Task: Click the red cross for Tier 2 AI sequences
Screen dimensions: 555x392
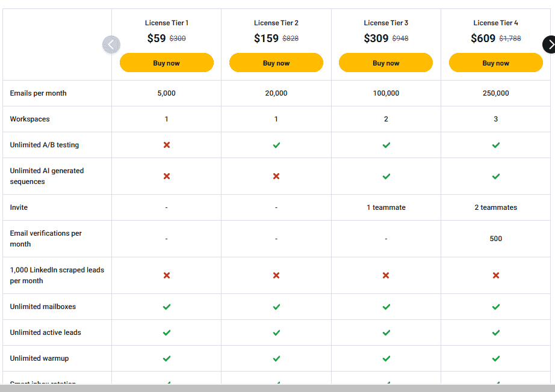Action: click(x=276, y=176)
